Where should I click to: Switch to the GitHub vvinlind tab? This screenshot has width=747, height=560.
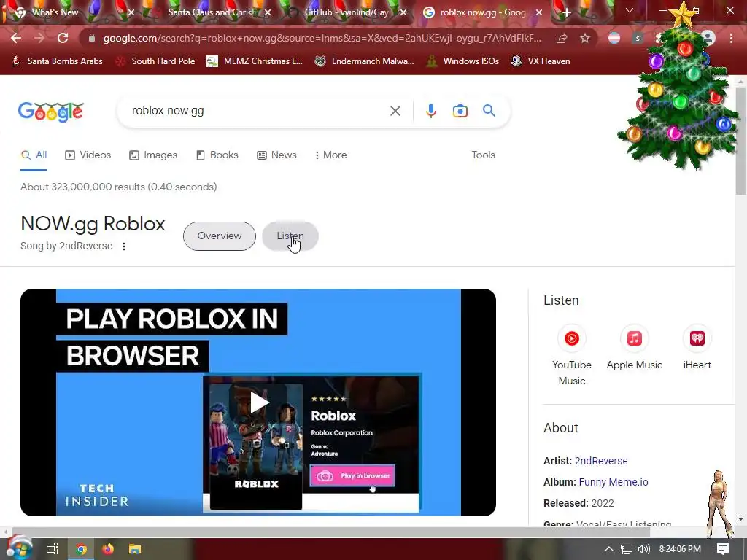pyautogui.click(x=347, y=12)
